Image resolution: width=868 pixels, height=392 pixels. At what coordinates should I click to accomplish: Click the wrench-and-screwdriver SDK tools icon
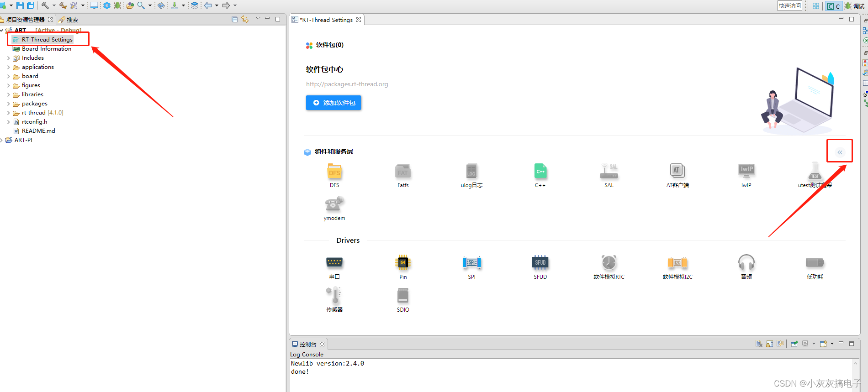pos(74,5)
